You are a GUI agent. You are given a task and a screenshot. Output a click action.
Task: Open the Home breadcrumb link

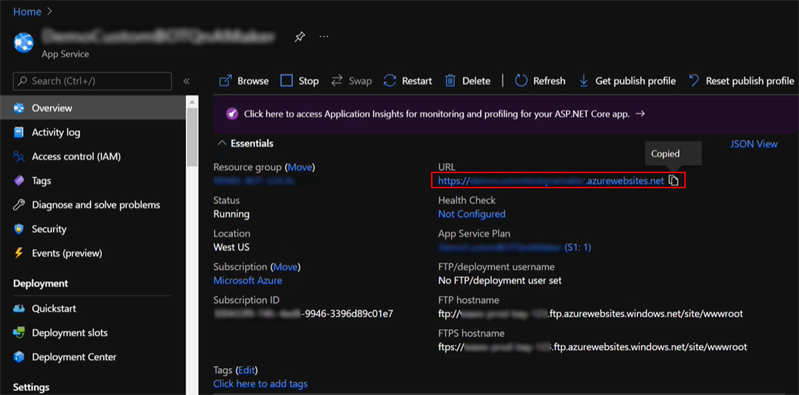(x=27, y=12)
